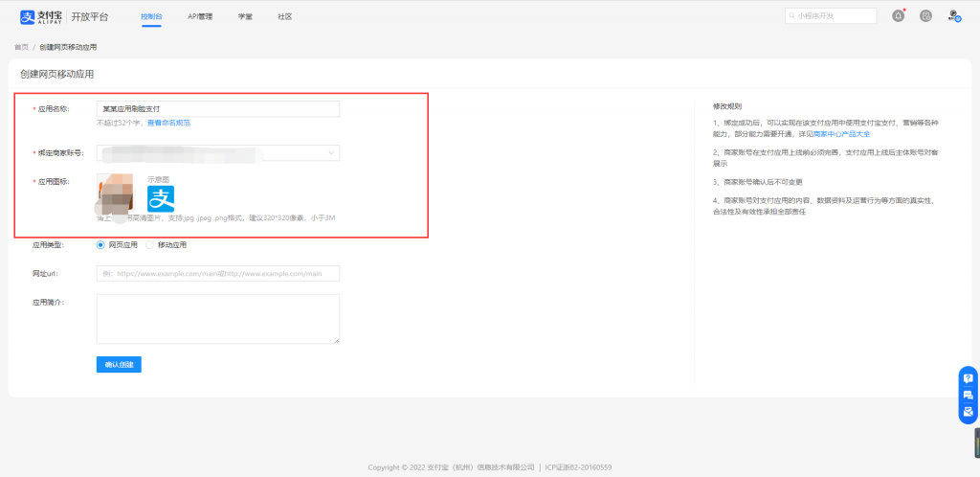This screenshot has height=477, width=980.
Task: Go to 首页 breadcrumb
Action: pos(21,48)
